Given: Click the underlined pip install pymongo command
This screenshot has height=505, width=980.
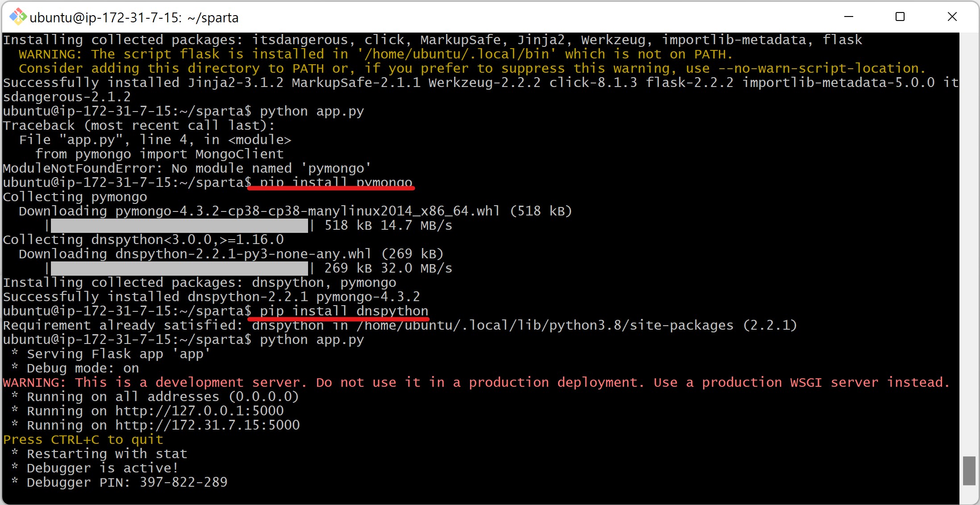Looking at the screenshot, I should [x=336, y=182].
